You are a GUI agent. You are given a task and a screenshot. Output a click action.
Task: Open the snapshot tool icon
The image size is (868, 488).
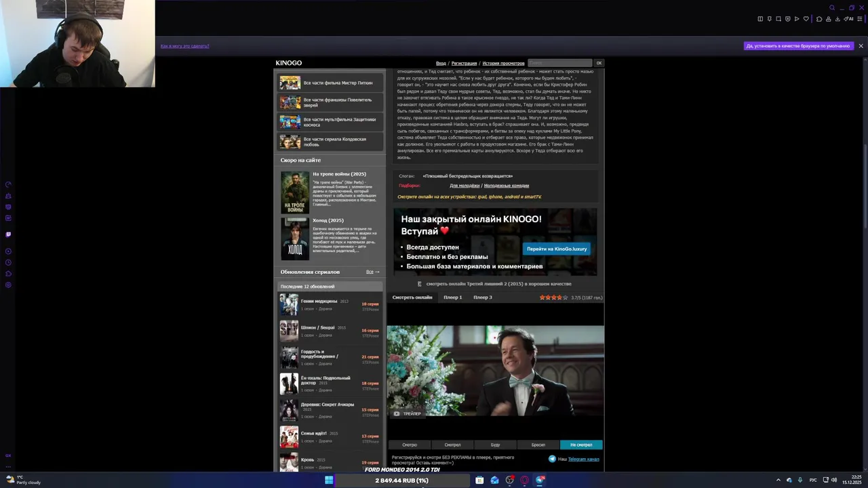(x=778, y=19)
